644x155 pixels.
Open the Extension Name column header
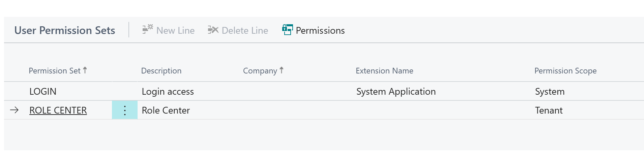coord(384,71)
